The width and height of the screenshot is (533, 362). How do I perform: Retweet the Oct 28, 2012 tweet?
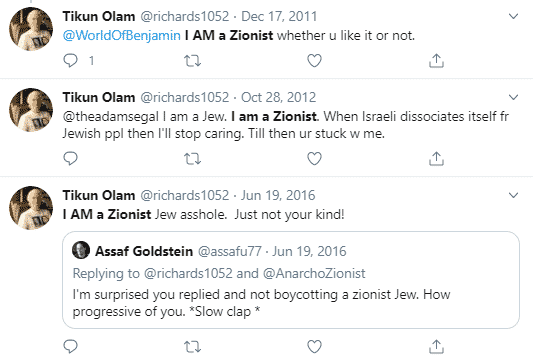click(x=192, y=159)
